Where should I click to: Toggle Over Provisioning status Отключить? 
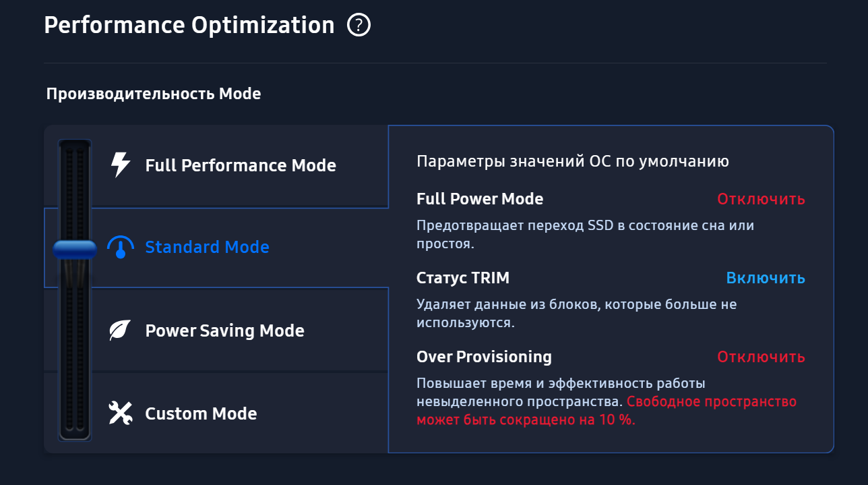(x=761, y=357)
